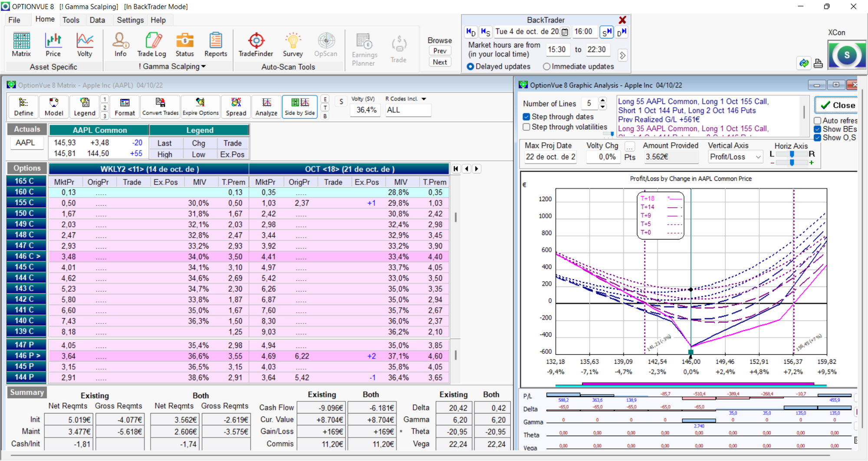Click the Browse Next button

point(440,62)
